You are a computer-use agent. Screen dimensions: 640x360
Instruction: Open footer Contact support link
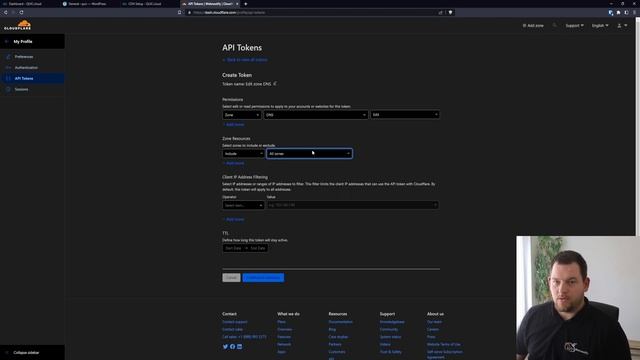point(235,322)
